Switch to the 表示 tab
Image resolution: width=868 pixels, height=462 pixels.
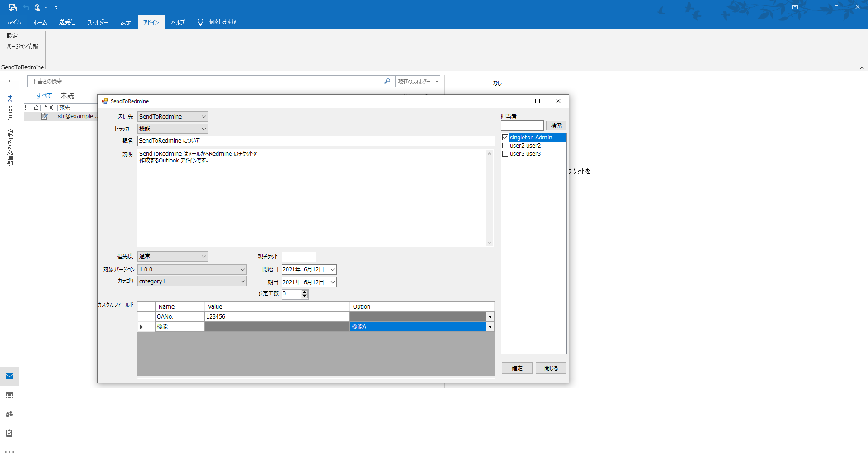pos(125,22)
